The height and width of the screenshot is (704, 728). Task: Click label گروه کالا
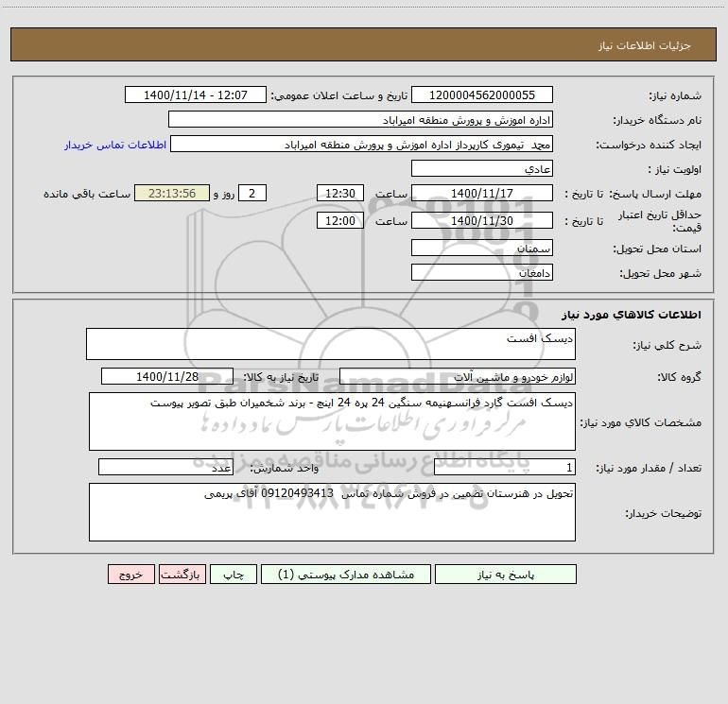click(679, 377)
